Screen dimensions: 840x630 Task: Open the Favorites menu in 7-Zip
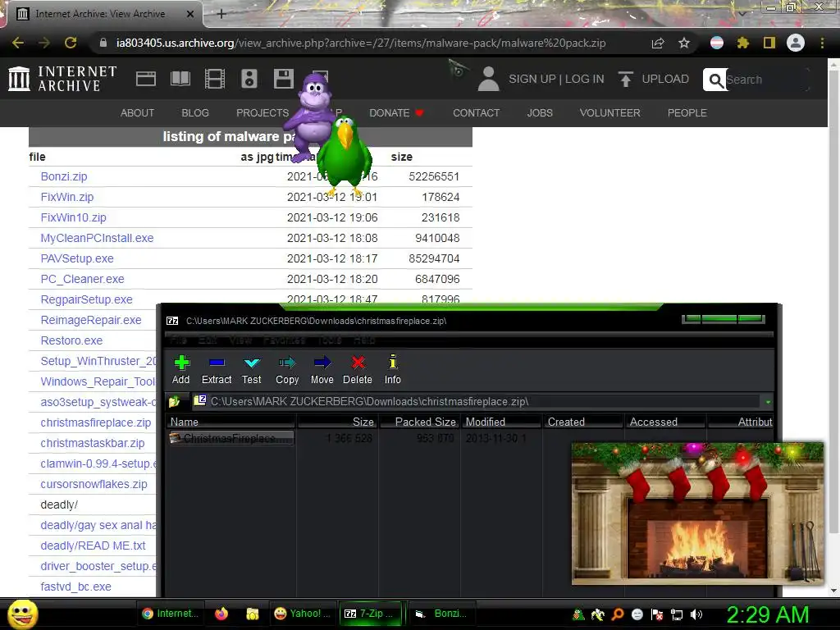285,340
